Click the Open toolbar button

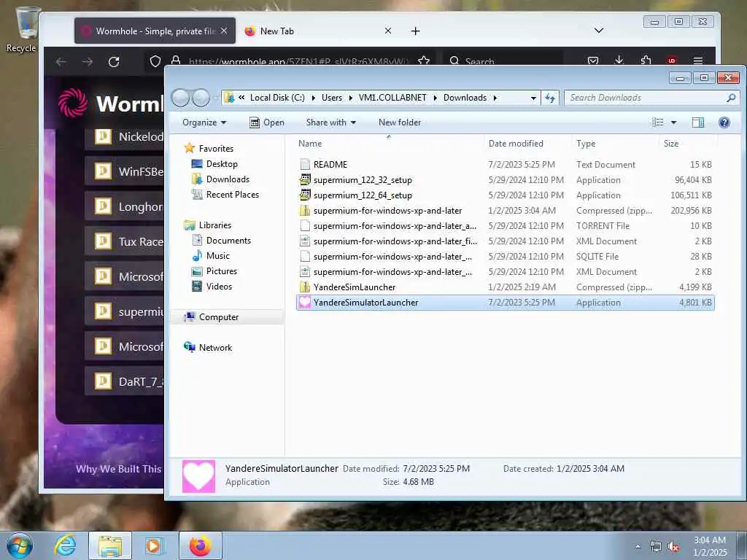(x=267, y=122)
